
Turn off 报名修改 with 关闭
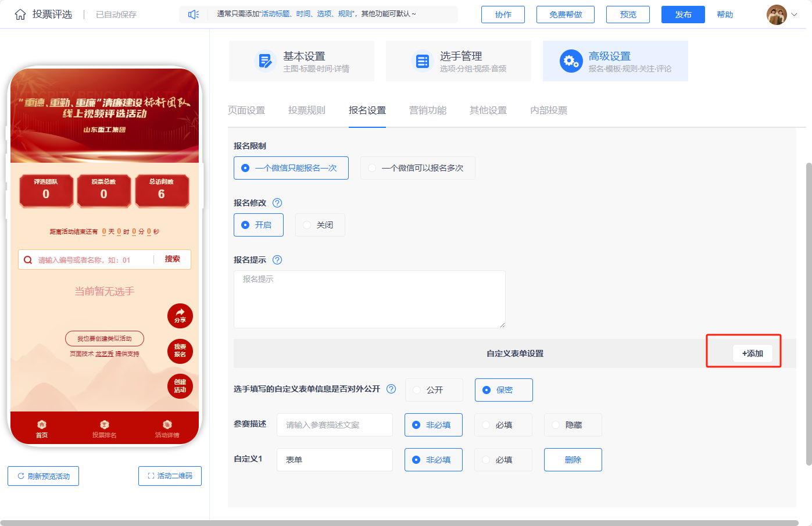click(x=320, y=225)
